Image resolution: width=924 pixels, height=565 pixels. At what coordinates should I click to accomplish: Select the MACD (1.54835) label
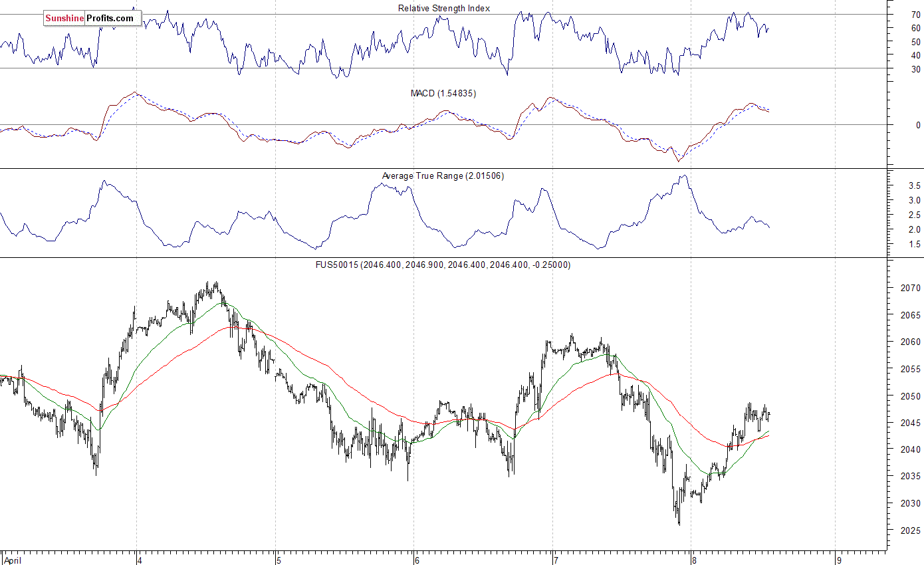coord(443,93)
